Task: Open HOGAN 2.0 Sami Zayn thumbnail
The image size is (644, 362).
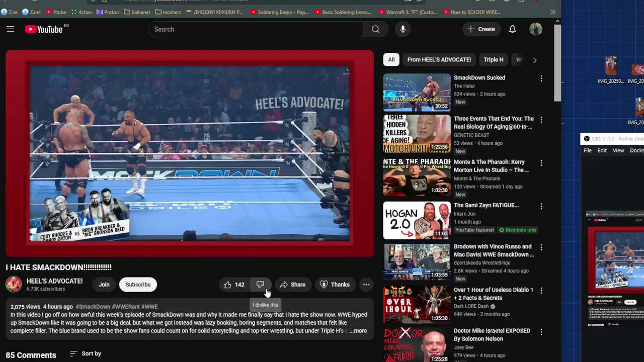Action: pyautogui.click(x=417, y=220)
